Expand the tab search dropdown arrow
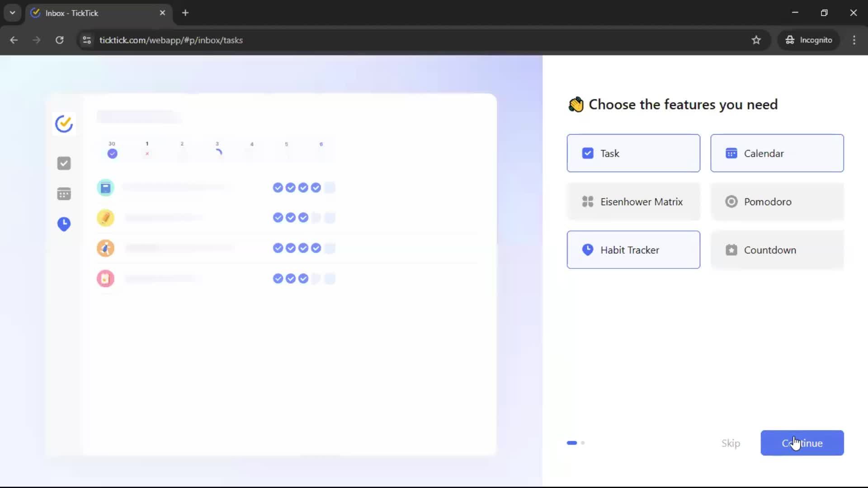Image resolution: width=868 pixels, height=488 pixels. [x=12, y=13]
